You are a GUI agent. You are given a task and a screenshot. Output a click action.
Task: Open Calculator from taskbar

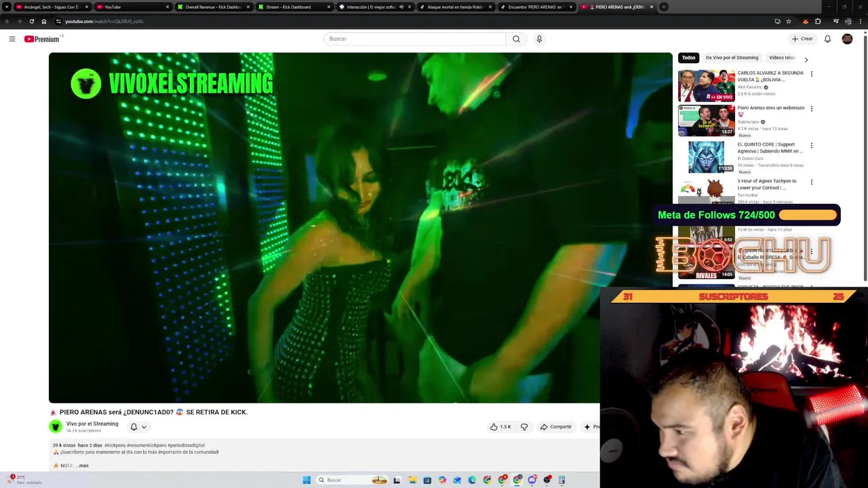pos(561,480)
